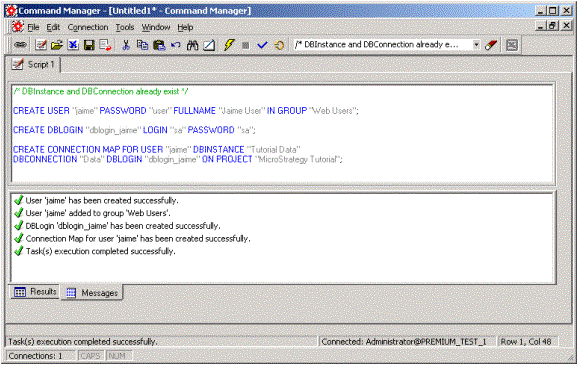Execute the script with the lightning bolt icon
The height and width of the screenshot is (365, 578).
[x=229, y=45]
